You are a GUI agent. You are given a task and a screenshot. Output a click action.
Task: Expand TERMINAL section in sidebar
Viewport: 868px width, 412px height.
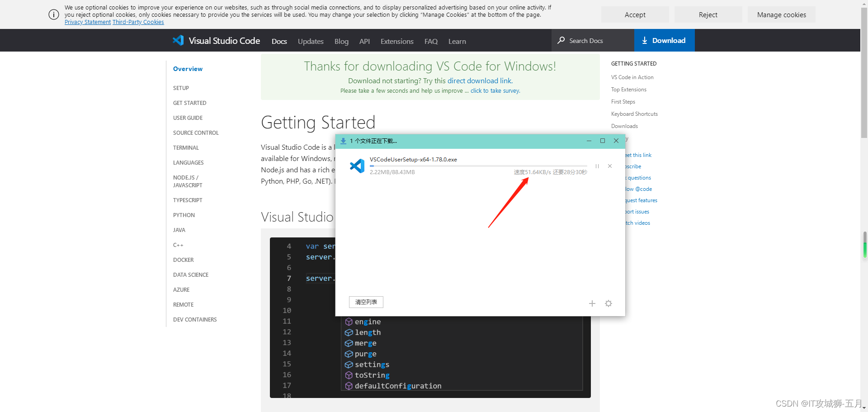(186, 147)
